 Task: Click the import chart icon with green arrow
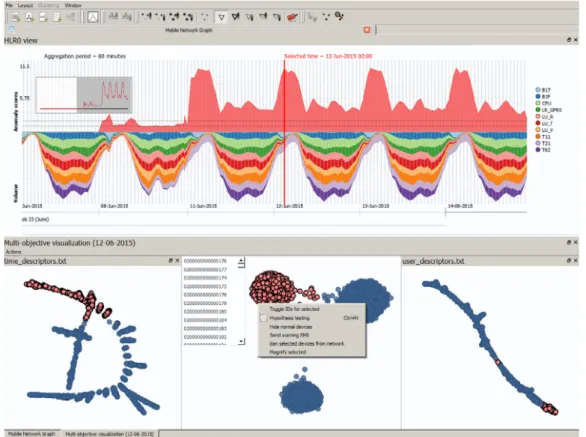43,17
